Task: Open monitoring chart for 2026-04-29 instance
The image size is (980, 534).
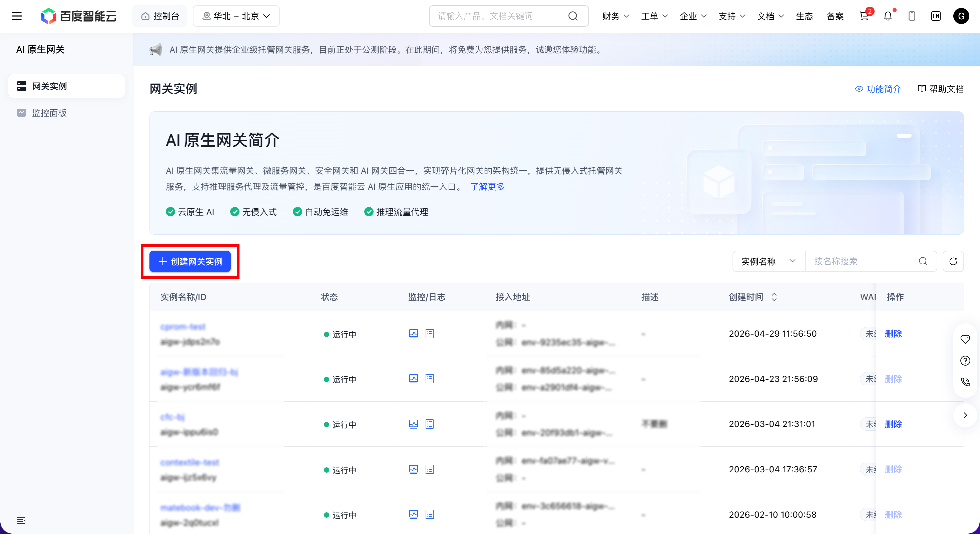Action: click(414, 334)
